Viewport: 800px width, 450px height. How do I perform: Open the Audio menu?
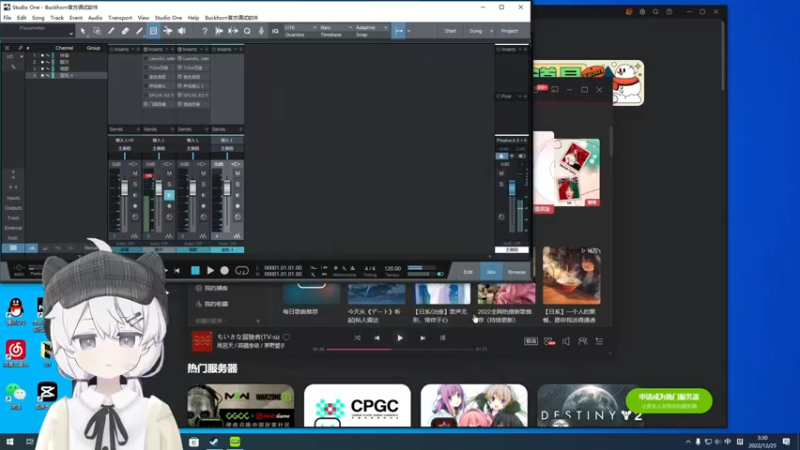pyautogui.click(x=95, y=17)
